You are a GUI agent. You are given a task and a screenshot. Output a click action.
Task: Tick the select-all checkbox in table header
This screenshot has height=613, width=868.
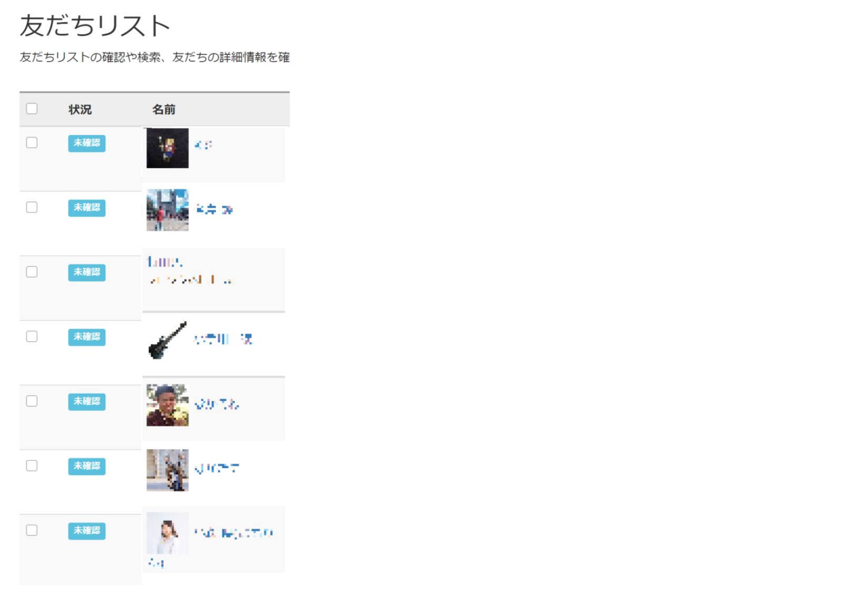[32, 109]
